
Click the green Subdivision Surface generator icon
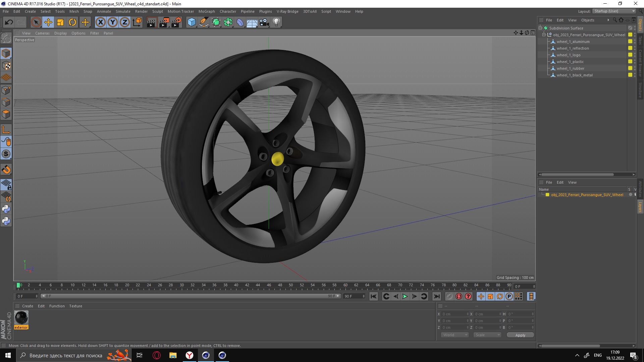(216, 22)
